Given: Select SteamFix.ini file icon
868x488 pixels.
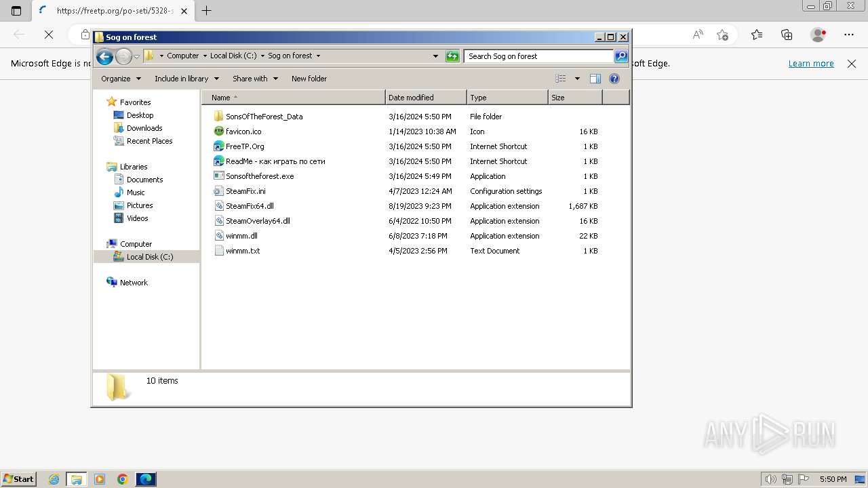Looking at the screenshot, I should [218, 191].
